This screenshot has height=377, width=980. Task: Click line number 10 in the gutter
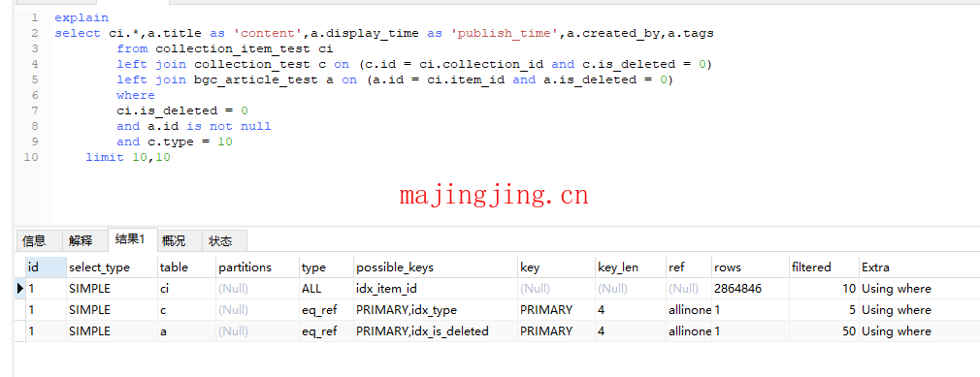31,157
